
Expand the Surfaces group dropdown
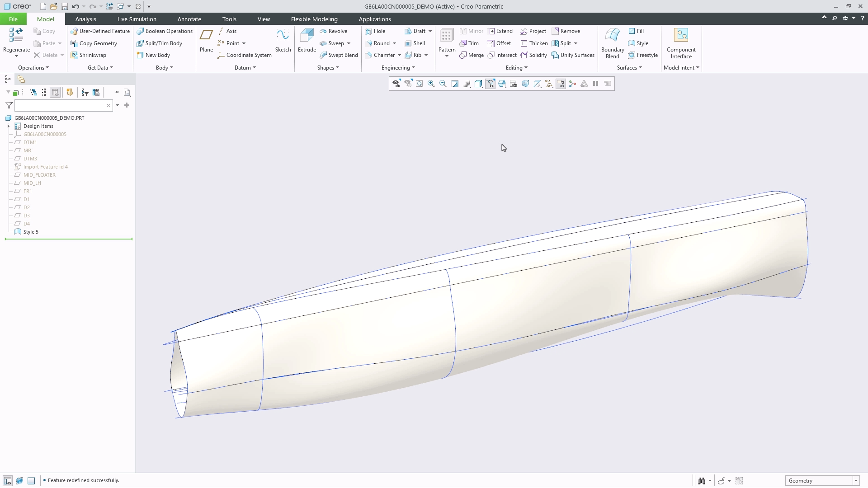click(629, 68)
